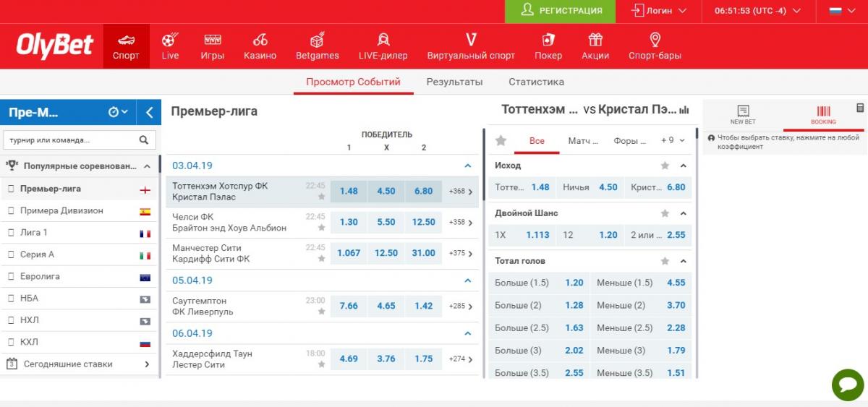The height and width of the screenshot is (407, 868).
Task: Show +9 more market tabs
Action: coord(671,141)
